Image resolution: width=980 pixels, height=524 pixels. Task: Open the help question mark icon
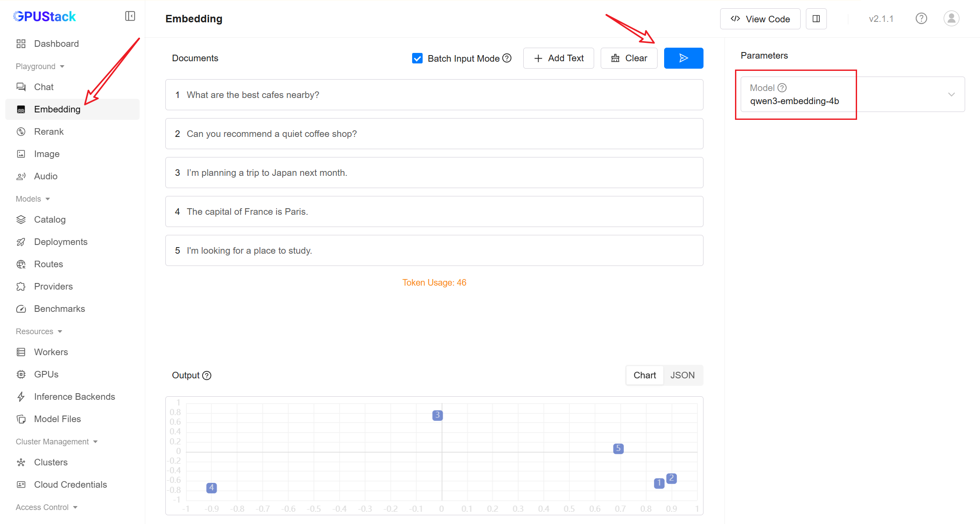coord(921,18)
